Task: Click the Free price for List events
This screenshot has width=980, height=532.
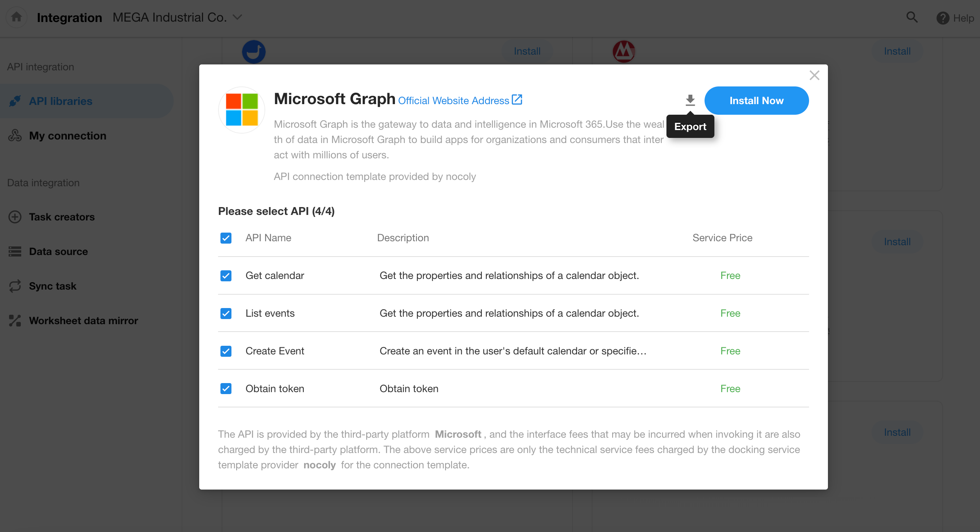Action: click(730, 313)
